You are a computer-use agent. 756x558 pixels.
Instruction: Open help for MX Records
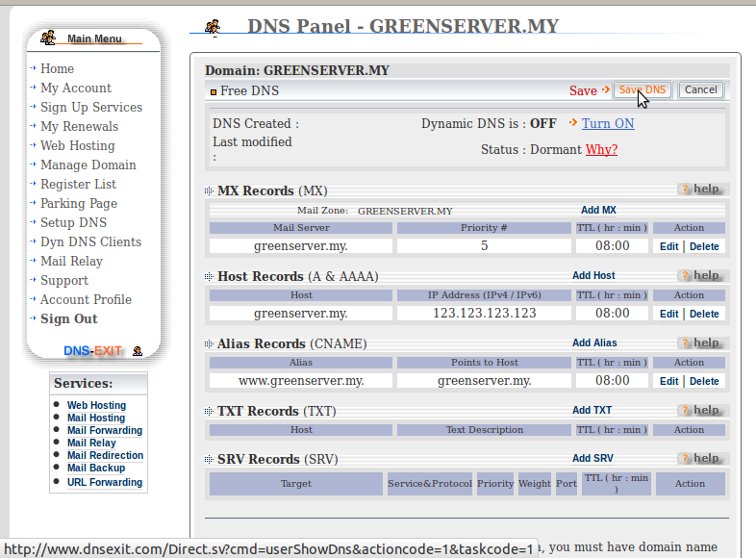click(702, 190)
